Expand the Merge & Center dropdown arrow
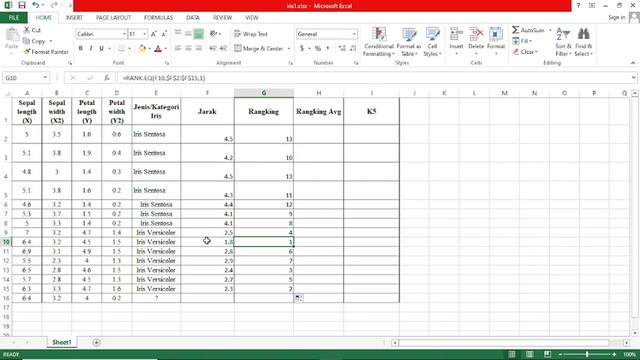The height and width of the screenshot is (360, 640). coord(289,49)
